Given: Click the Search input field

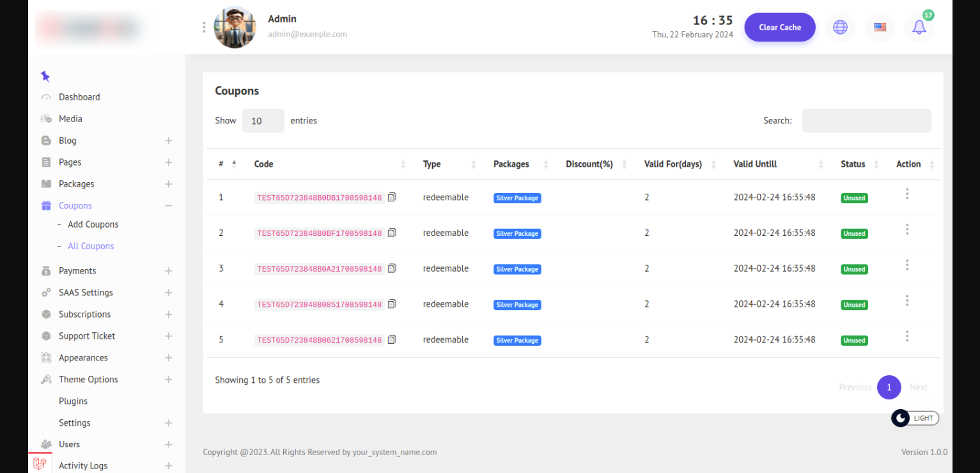Looking at the screenshot, I should (x=866, y=121).
